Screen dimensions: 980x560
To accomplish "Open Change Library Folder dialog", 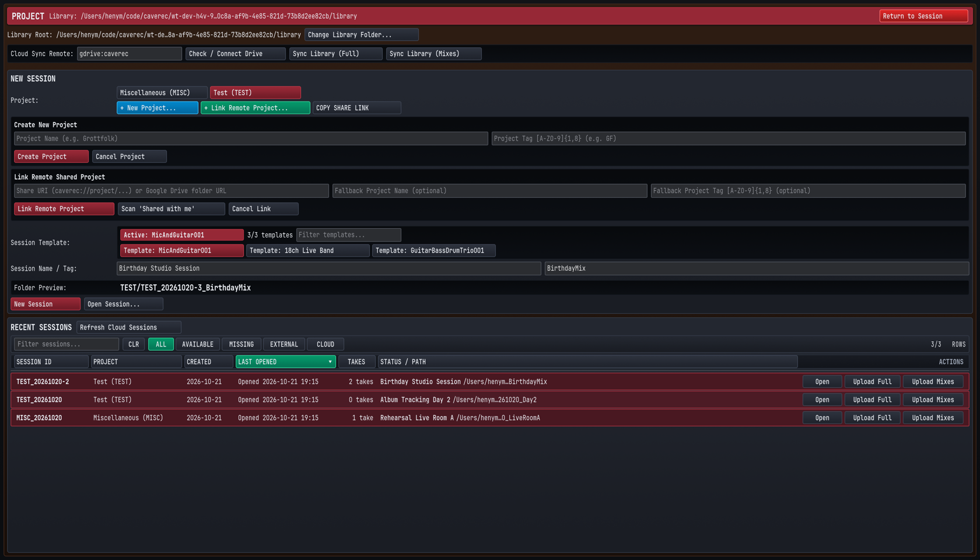I will [361, 35].
